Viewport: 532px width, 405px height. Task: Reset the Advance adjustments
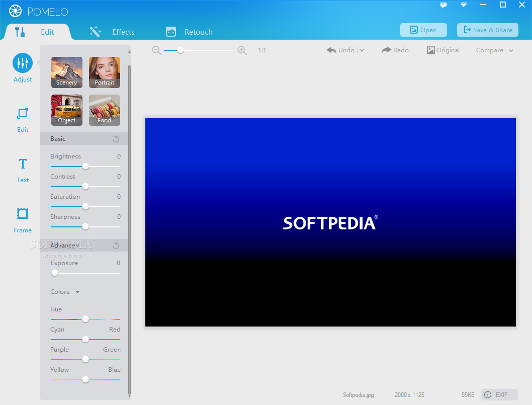tap(116, 246)
